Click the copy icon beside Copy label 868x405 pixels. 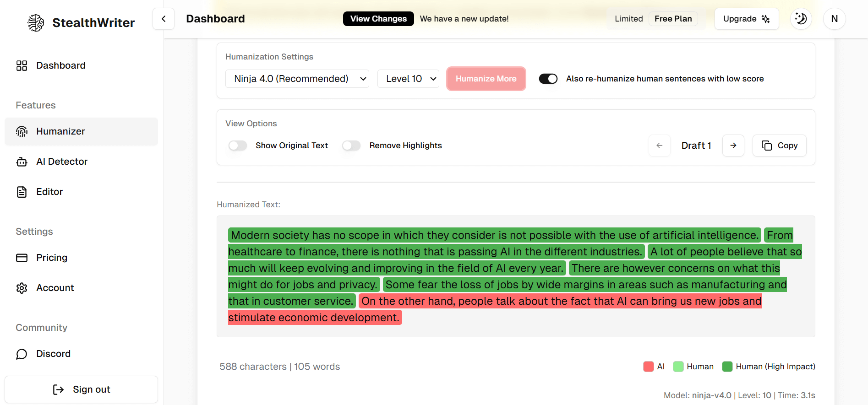pos(767,146)
